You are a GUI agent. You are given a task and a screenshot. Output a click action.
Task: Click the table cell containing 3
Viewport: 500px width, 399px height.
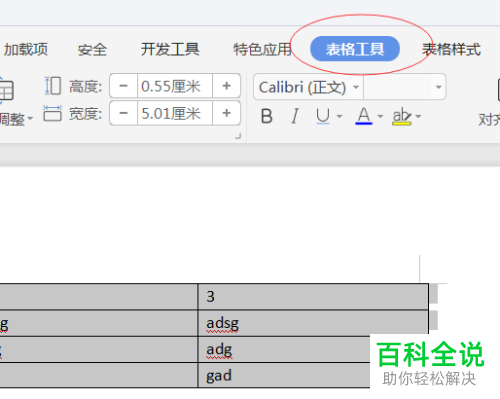click(313, 297)
